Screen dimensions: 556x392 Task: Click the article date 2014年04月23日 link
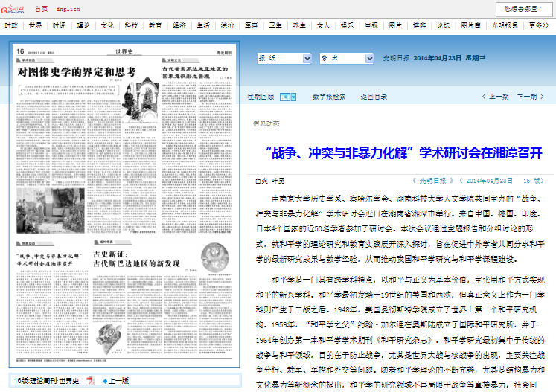[x=489, y=181]
